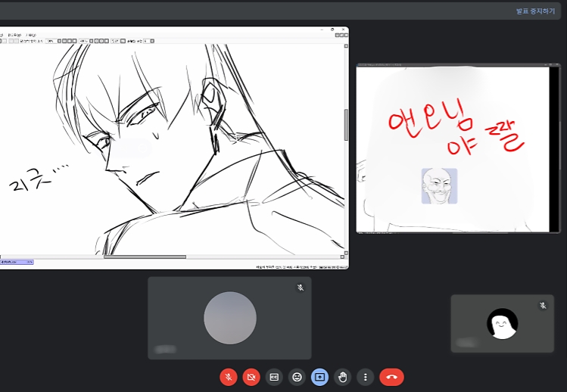Open the emoji reactions panel
Viewport: 567px width, 392px height.
[x=297, y=376]
